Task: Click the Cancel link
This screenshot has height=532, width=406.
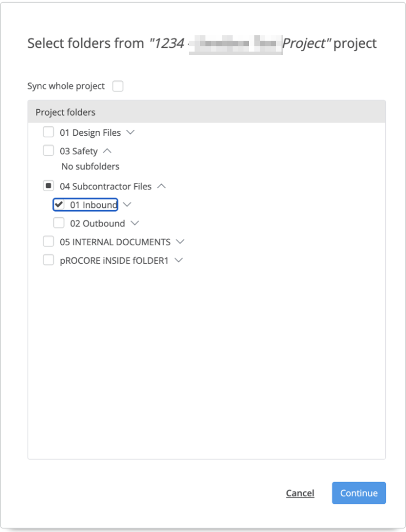Action: 300,493
